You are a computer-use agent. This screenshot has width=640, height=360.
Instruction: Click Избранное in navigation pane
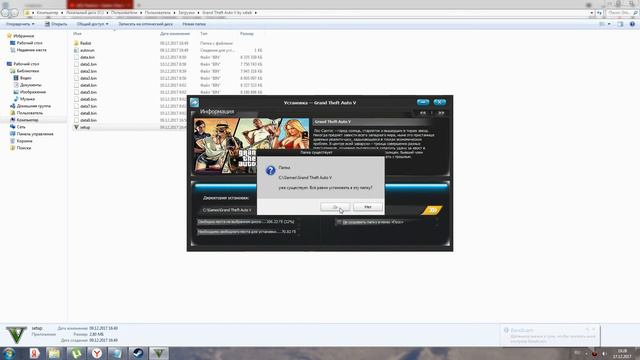click(x=23, y=36)
